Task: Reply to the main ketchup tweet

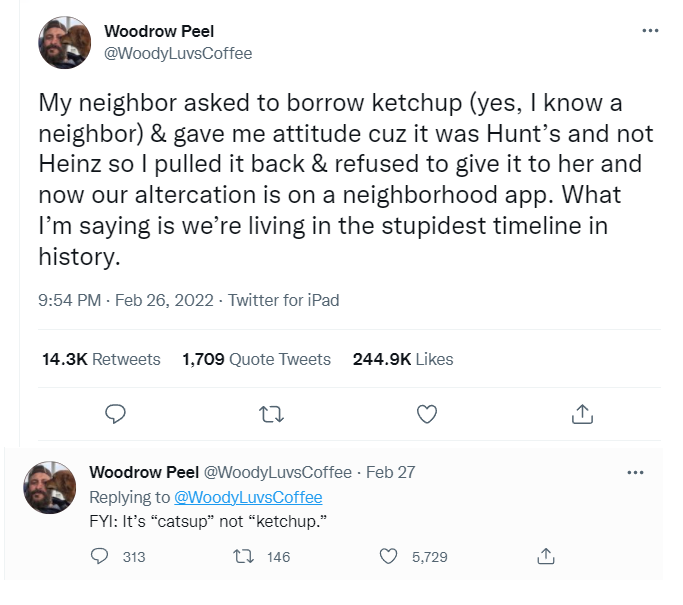Action: pos(115,413)
